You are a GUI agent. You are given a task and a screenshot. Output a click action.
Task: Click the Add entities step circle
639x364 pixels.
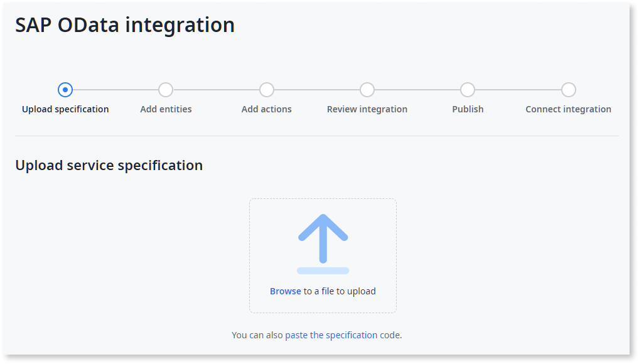(x=166, y=90)
